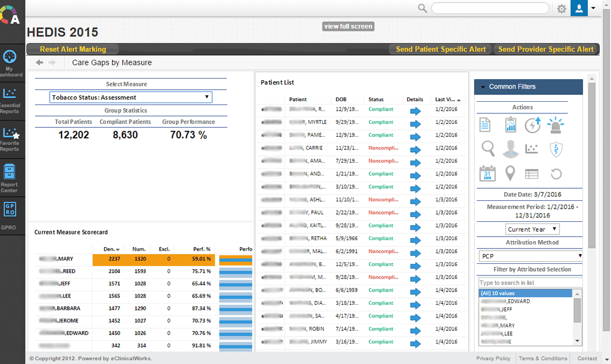Click view full screen button

pyautogui.click(x=348, y=26)
